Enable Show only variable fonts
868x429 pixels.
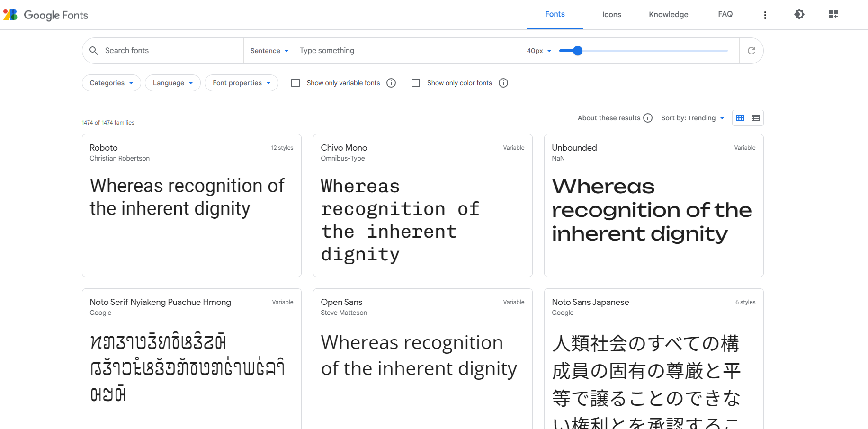click(295, 83)
